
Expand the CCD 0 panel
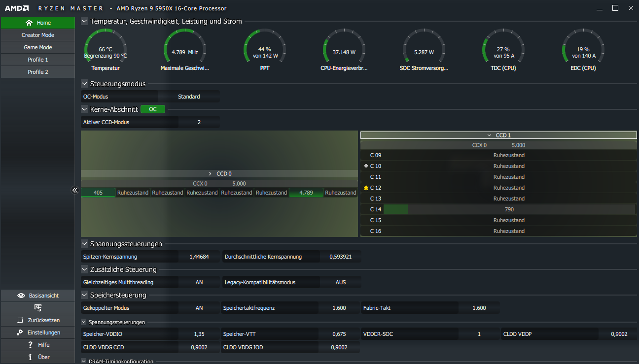(219, 174)
